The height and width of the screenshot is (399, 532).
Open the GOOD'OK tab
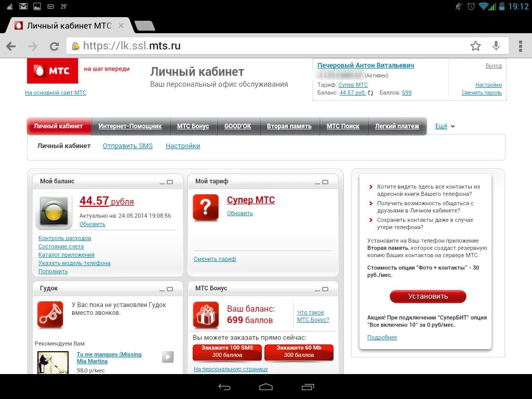pyautogui.click(x=238, y=126)
